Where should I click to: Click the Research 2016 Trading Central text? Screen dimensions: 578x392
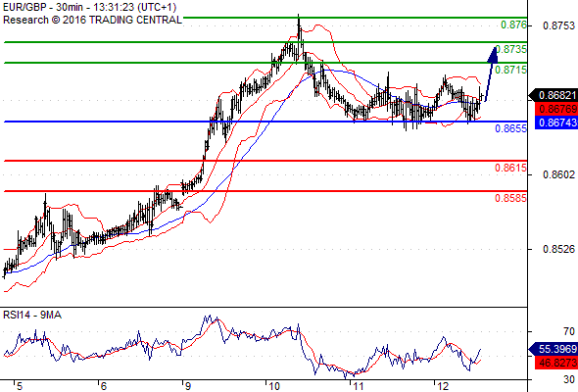coord(92,20)
